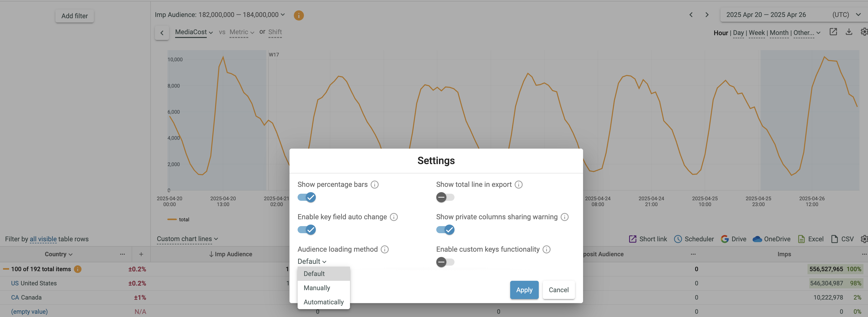The width and height of the screenshot is (868, 317).
Task: Export table via Excel icon
Action: click(x=801, y=239)
